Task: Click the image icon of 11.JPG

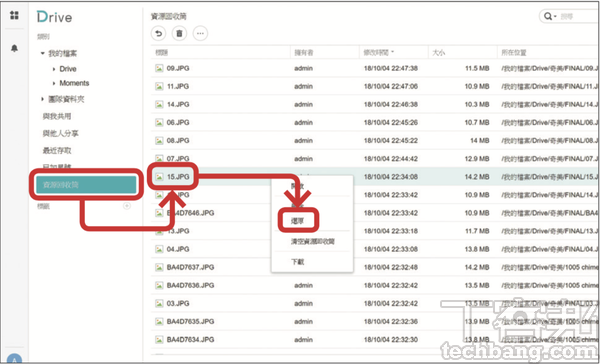Action: click(x=159, y=87)
